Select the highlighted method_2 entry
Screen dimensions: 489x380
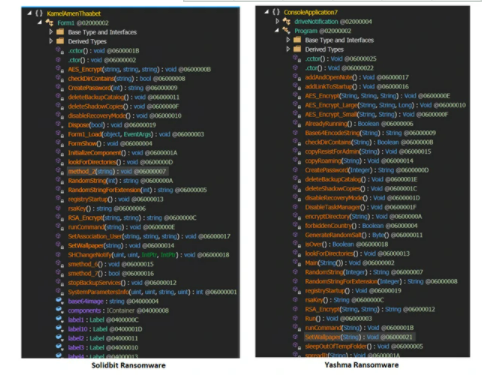click(x=117, y=171)
